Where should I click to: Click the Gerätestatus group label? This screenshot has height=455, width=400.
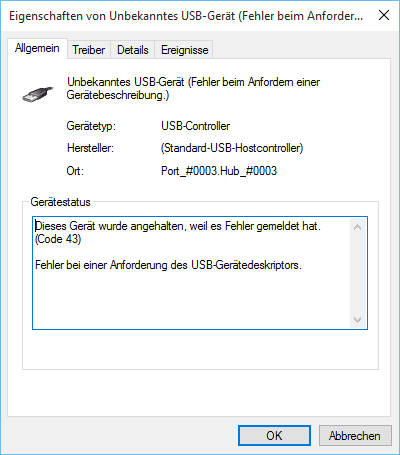[60, 202]
